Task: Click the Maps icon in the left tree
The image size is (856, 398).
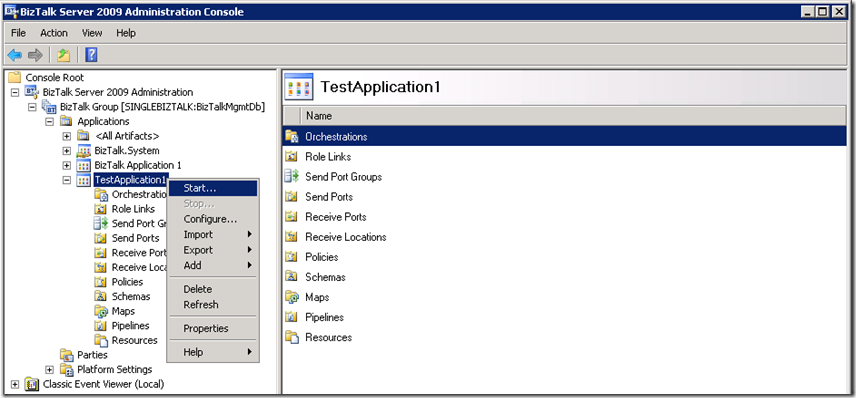Action: (100, 311)
